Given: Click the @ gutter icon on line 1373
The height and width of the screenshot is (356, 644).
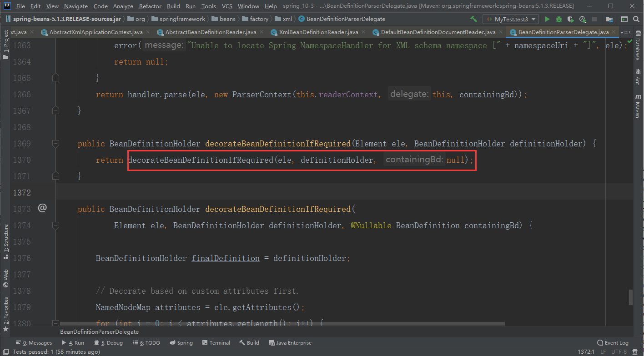Looking at the screenshot, I should [42, 208].
